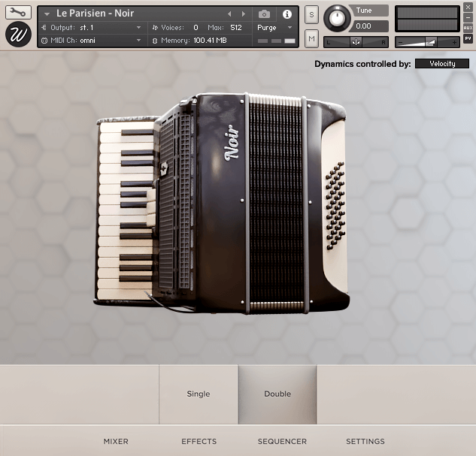476x456 pixels.
Task: Solo the instrument with S button
Action: 311,14
